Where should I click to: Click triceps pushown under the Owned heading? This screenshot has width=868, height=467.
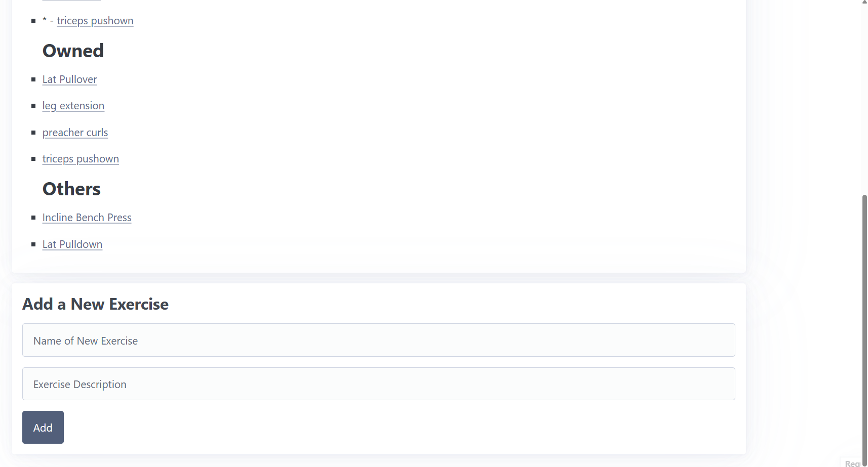tap(81, 159)
